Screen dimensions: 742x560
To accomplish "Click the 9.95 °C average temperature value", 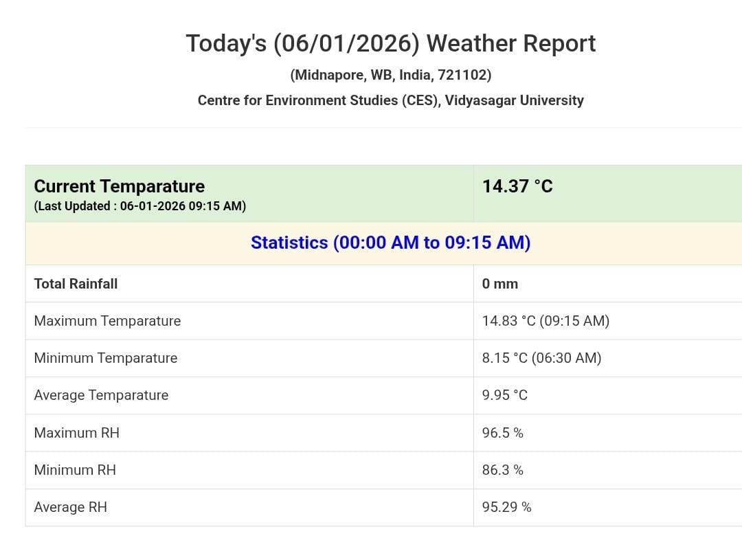I will (x=504, y=395).
